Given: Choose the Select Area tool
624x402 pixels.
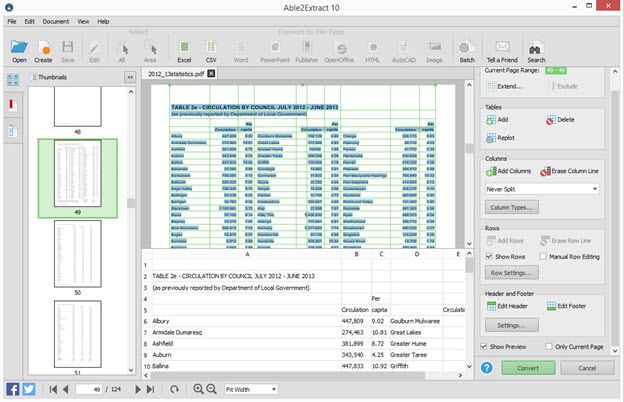Looking at the screenshot, I should point(150,51).
